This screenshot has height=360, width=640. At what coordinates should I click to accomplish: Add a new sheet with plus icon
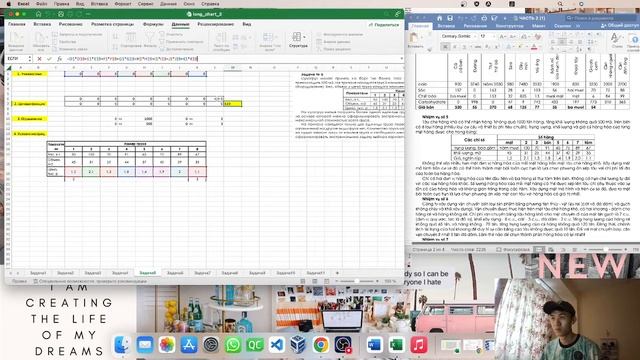[337, 273]
